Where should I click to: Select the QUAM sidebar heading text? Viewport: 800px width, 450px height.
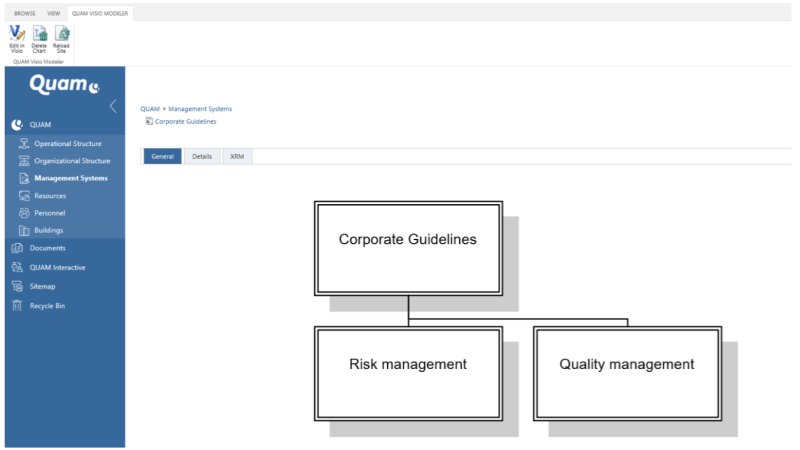click(x=40, y=124)
